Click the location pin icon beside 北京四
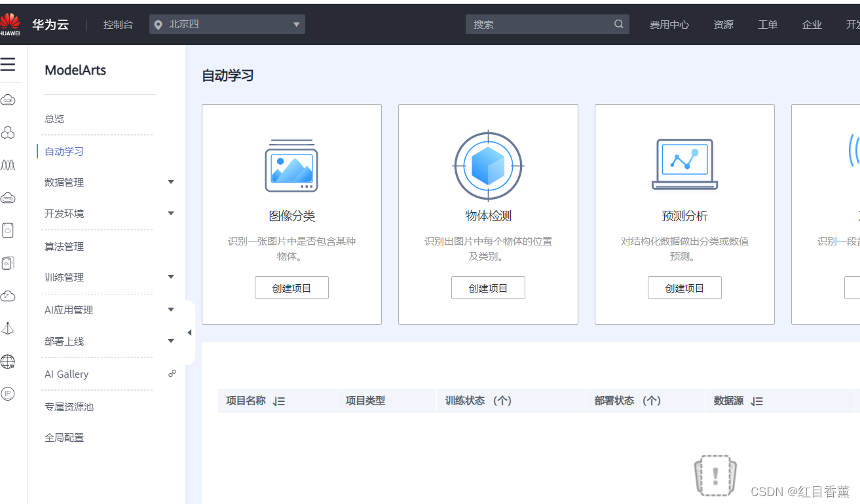The image size is (860, 504). pos(158,25)
